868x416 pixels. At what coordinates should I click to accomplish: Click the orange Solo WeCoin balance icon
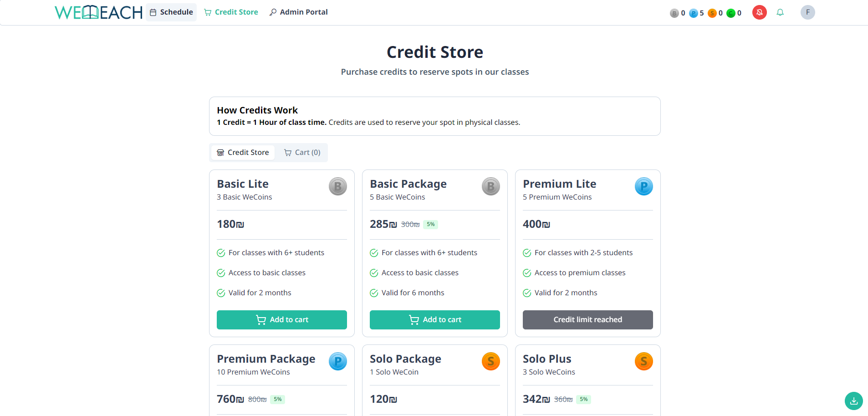click(x=713, y=13)
